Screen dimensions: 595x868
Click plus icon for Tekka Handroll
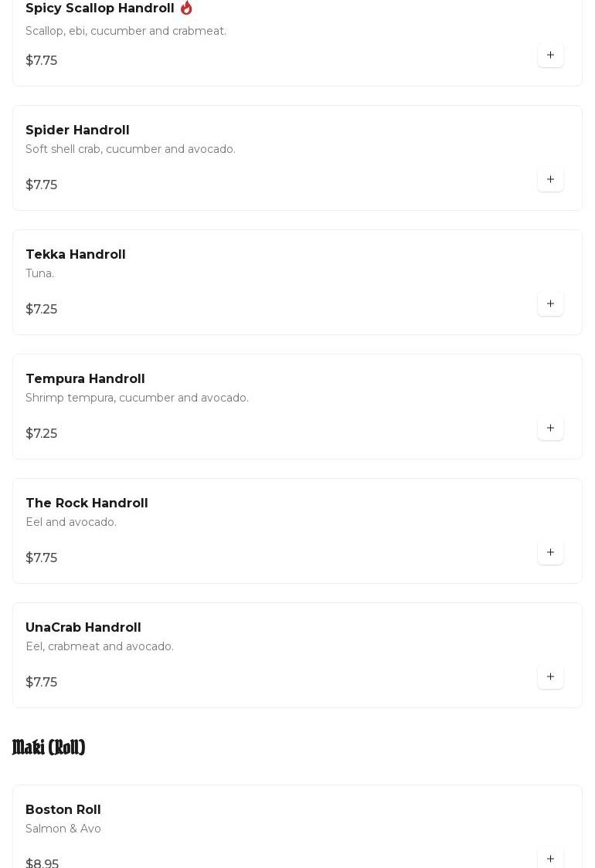550,304
